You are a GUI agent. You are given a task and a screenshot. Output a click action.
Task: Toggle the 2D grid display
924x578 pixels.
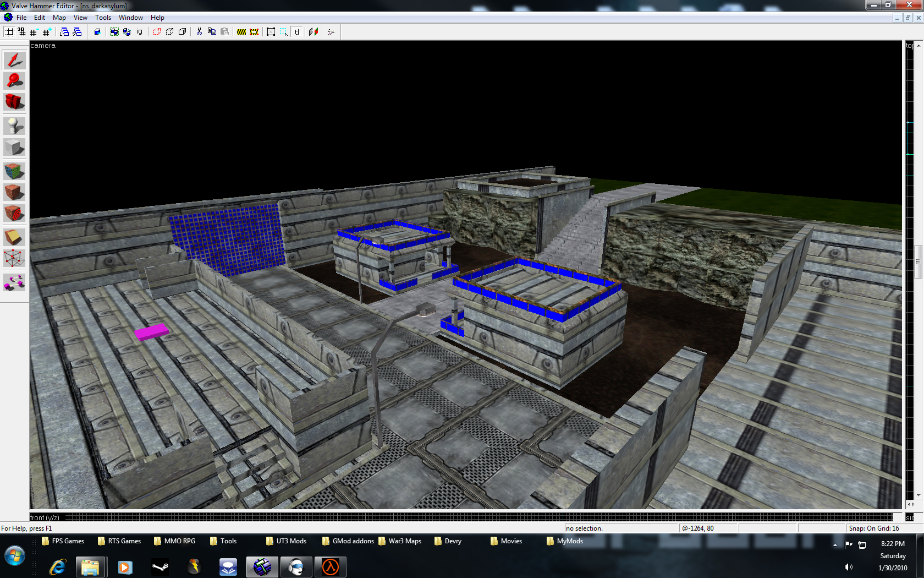(10, 32)
